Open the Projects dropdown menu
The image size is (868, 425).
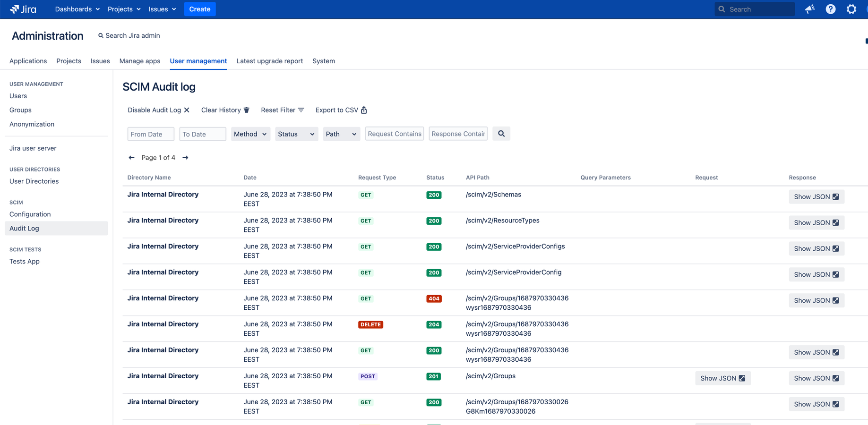click(x=124, y=9)
